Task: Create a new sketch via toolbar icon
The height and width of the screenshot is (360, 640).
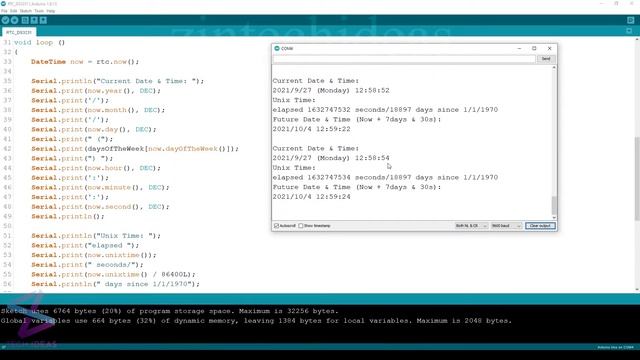Action: tap(25, 20)
